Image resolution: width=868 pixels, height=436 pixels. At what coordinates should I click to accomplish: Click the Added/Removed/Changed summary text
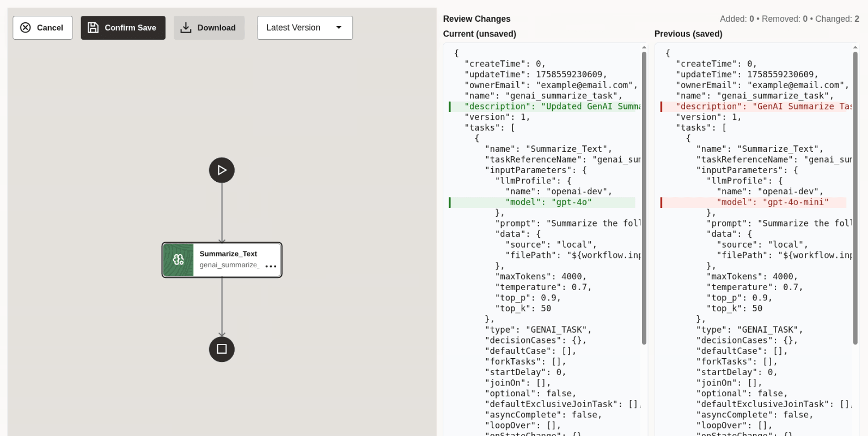(x=790, y=19)
